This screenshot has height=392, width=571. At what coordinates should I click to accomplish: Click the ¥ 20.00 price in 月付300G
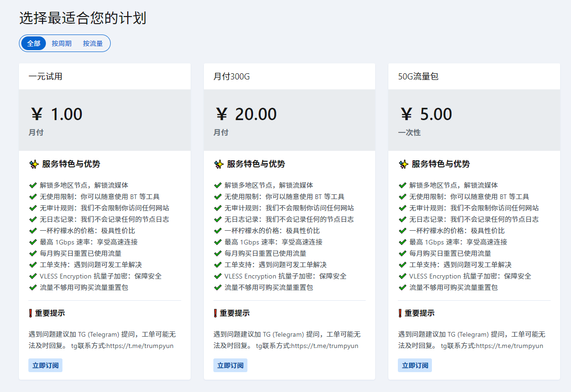[x=246, y=114]
